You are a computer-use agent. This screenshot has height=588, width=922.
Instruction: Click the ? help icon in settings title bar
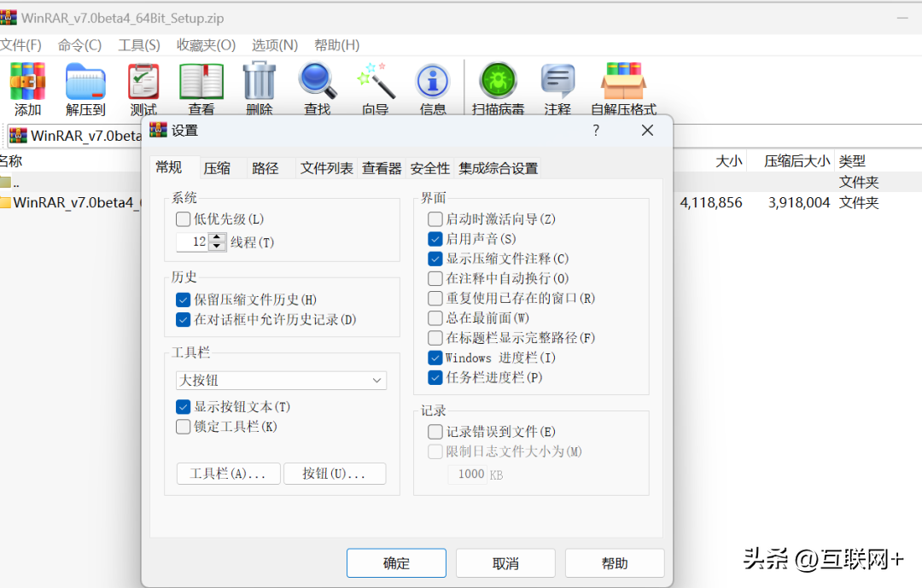point(596,130)
